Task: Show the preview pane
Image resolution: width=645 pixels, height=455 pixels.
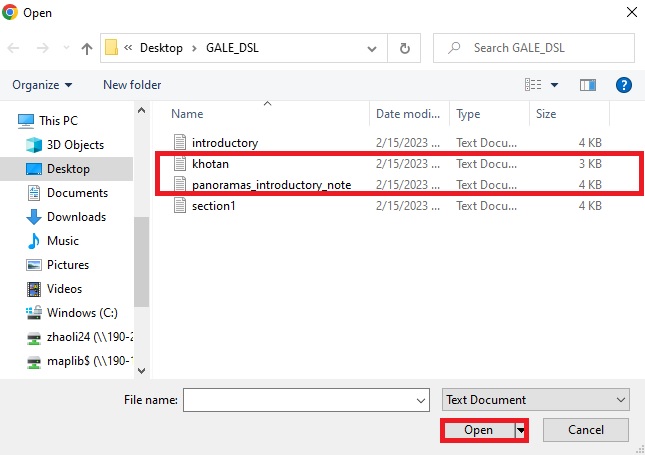Action: tap(587, 85)
